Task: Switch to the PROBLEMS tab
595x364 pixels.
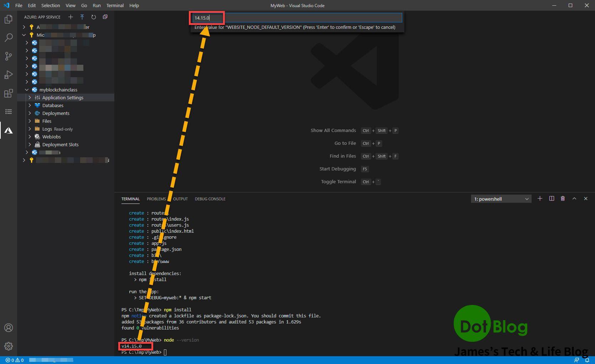Action: 156,199
